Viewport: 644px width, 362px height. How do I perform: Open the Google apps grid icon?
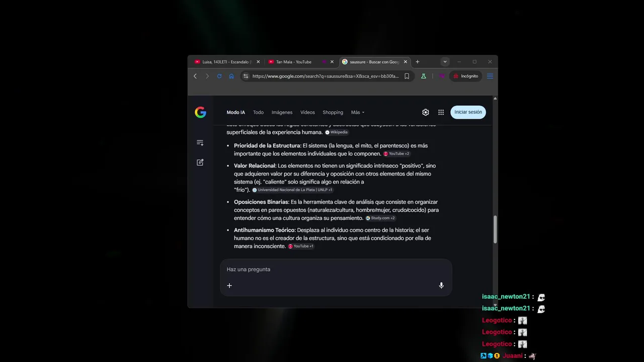tap(441, 113)
